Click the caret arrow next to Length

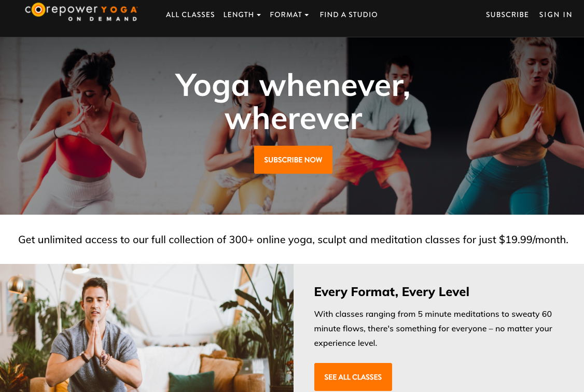(259, 15)
